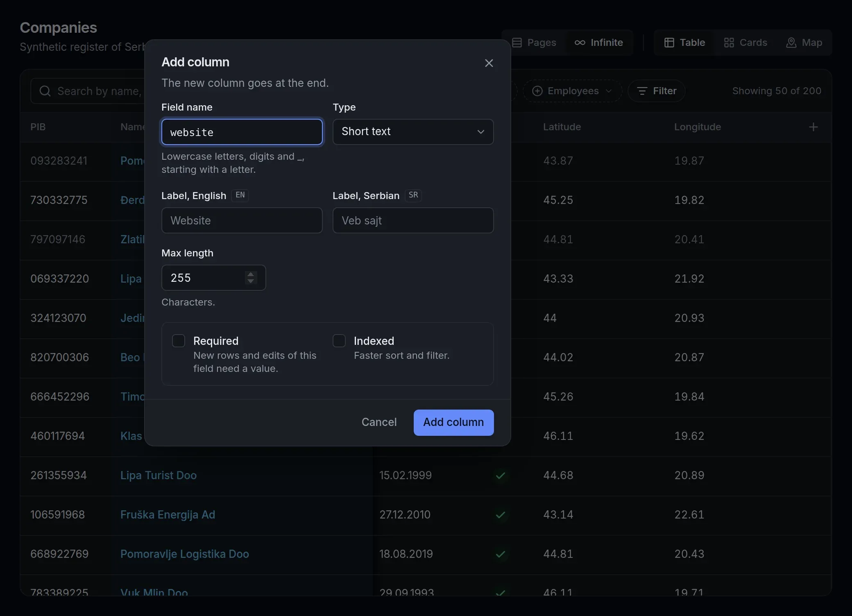
Task: Close the Add column dialog
Action: coord(489,63)
